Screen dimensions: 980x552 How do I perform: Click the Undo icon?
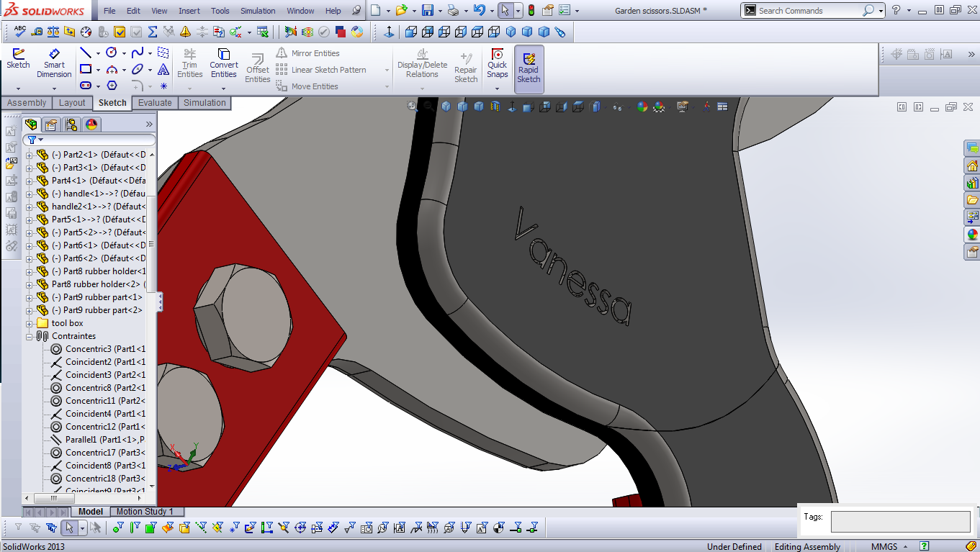pos(479,11)
